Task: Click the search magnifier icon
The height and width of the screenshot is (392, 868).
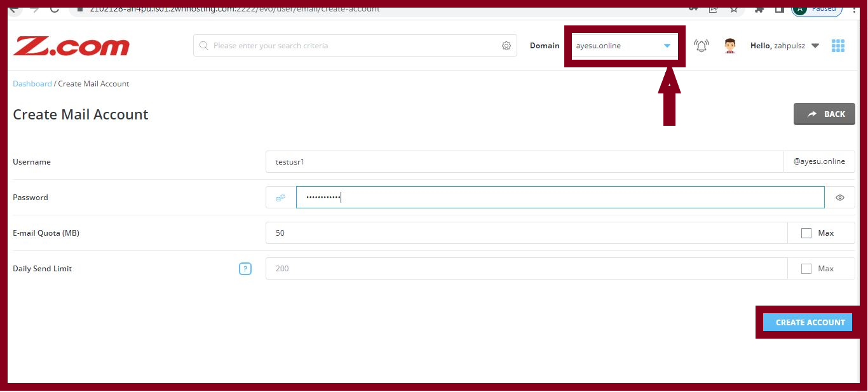Action: (203, 45)
